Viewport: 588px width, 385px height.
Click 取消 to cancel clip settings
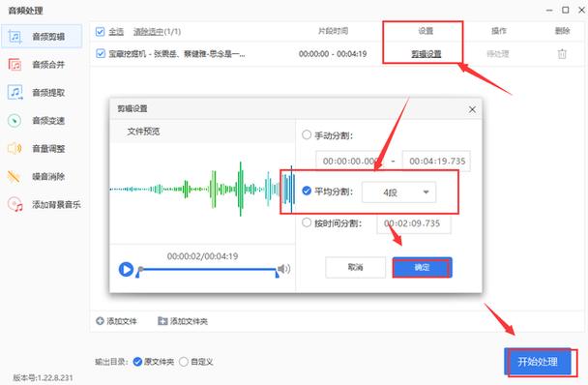[355, 267]
